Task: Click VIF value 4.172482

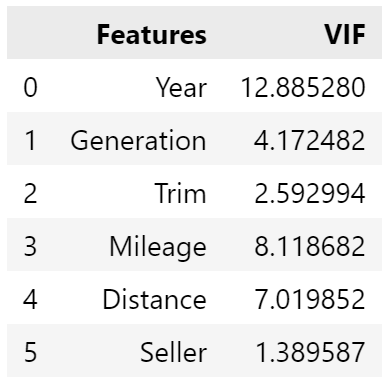Action: 310,140
